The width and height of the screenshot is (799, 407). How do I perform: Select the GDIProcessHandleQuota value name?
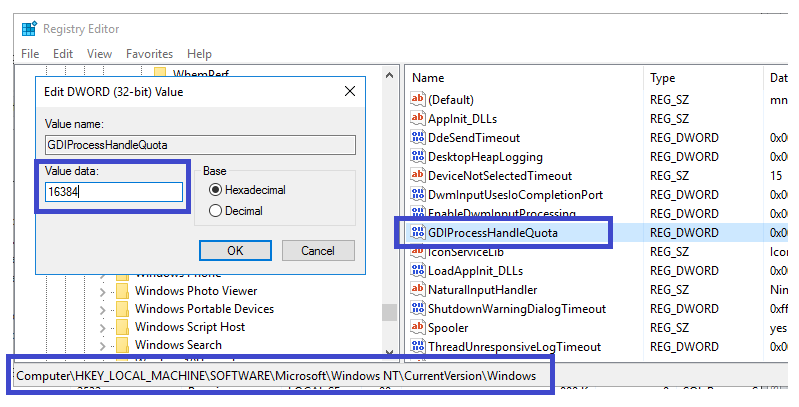(493, 233)
